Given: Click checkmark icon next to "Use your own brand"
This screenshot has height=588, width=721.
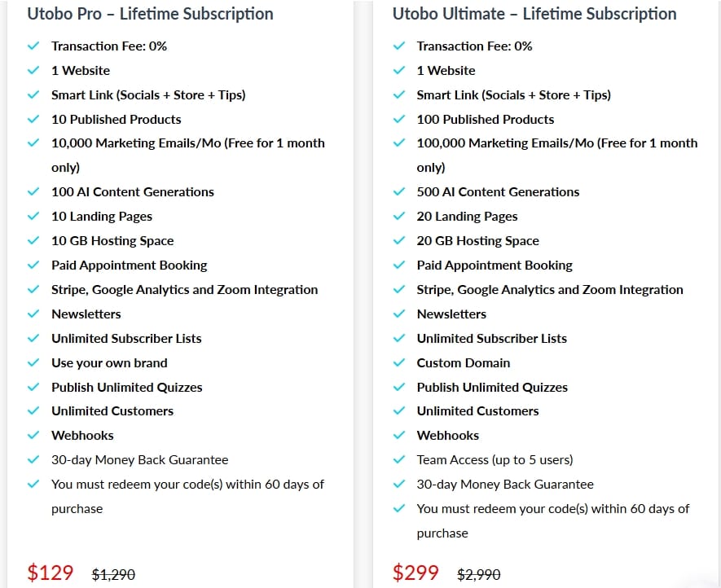Looking at the screenshot, I should click(x=33, y=363).
